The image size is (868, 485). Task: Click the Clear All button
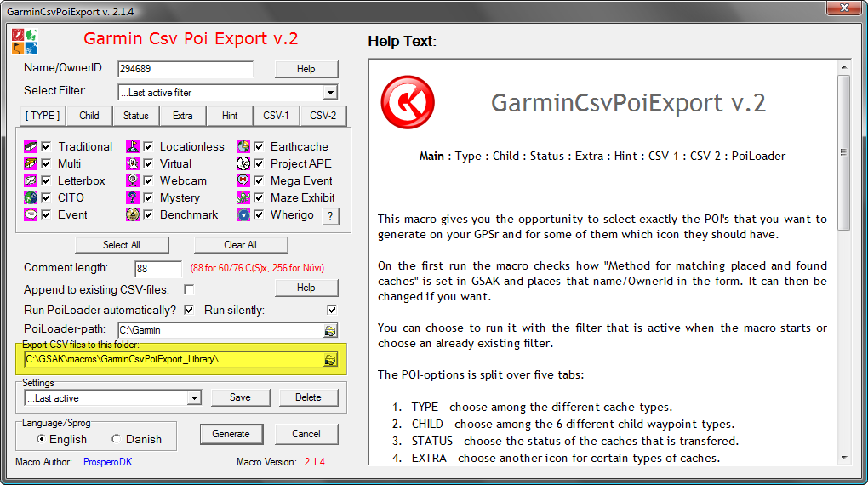(x=240, y=245)
